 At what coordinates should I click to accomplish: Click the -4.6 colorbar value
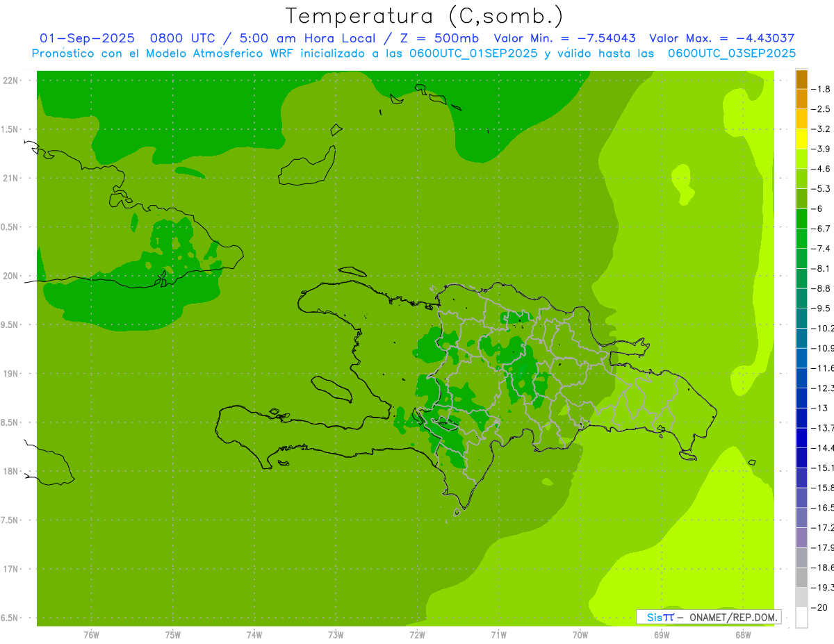[x=821, y=169]
